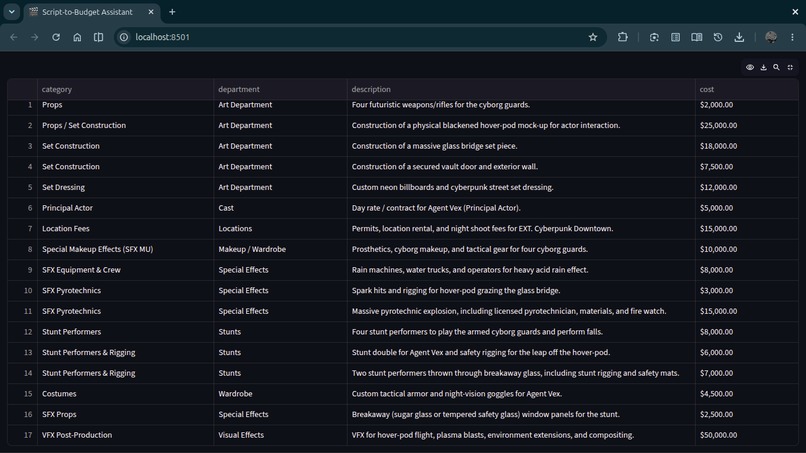Select the 'Principal Actor' category cell
This screenshot has width=806, height=453.
(125, 208)
